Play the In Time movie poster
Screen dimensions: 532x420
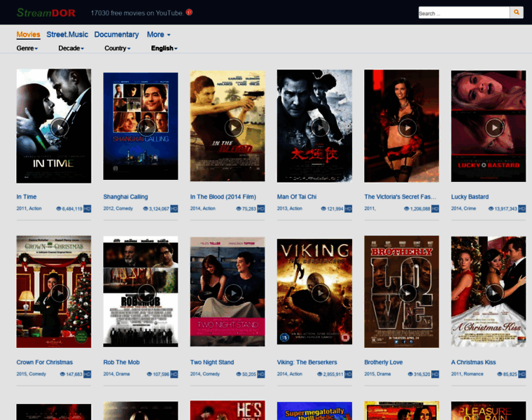54,126
